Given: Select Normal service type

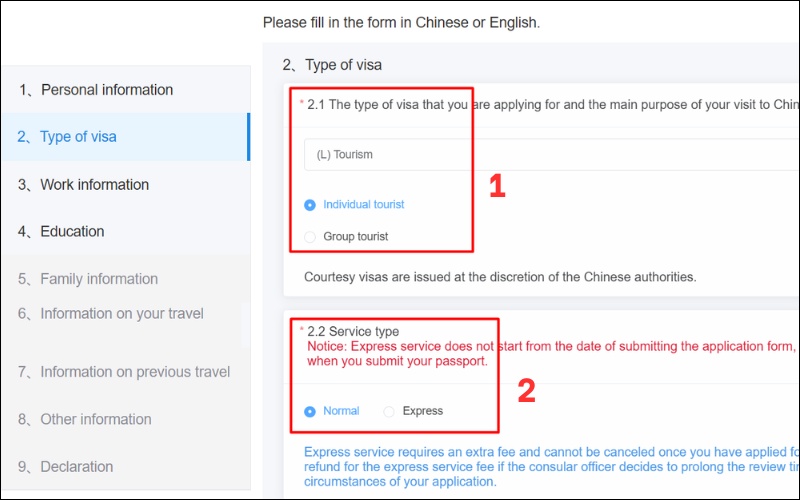Looking at the screenshot, I should coord(310,411).
